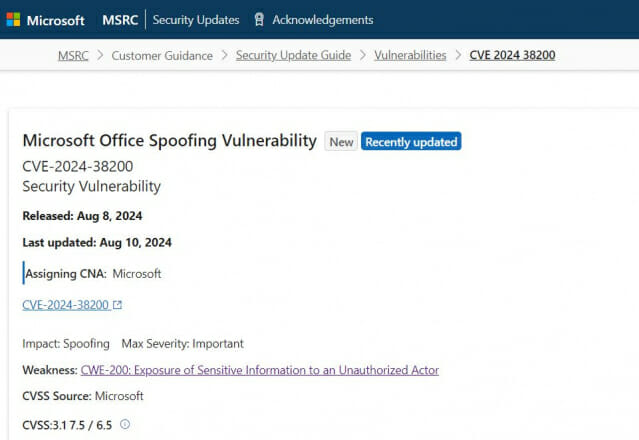Screen dimensions: 639x440
Task: Click Customer Guidance breadcrumb text
Action: click(x=162, y=55)
